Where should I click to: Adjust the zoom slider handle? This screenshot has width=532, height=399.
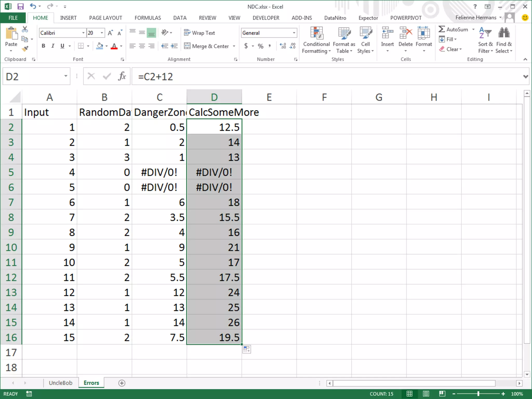(x=478, y=394)
